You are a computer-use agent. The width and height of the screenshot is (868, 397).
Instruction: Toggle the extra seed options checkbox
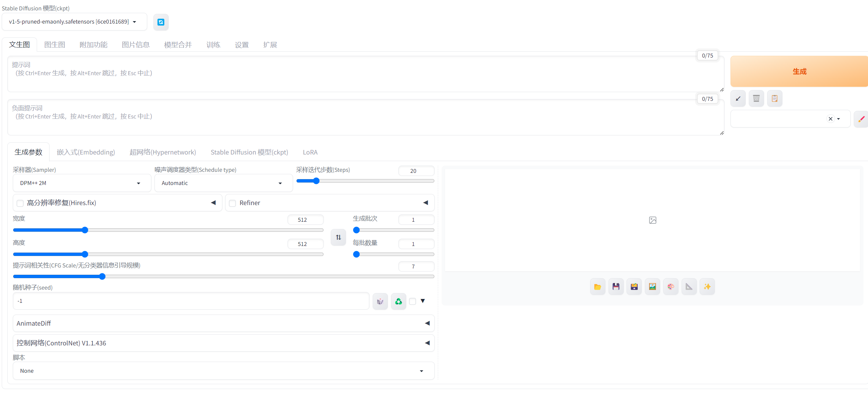[413, 301]
